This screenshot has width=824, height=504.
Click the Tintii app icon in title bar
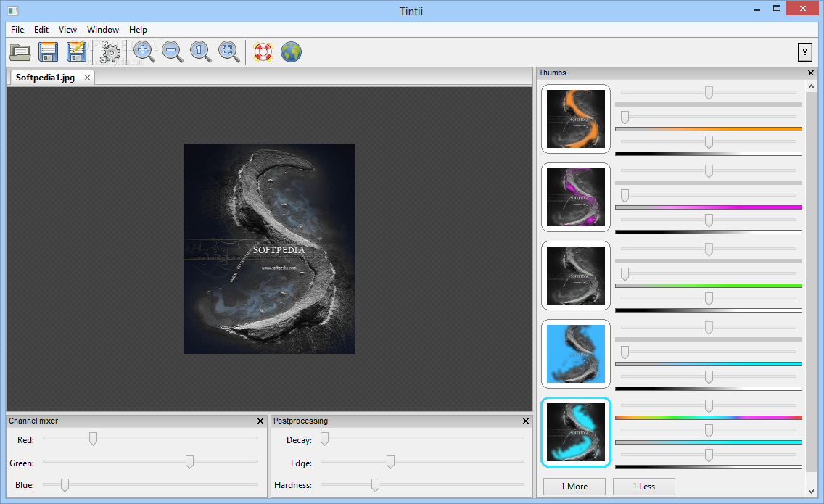click(13, 10)
